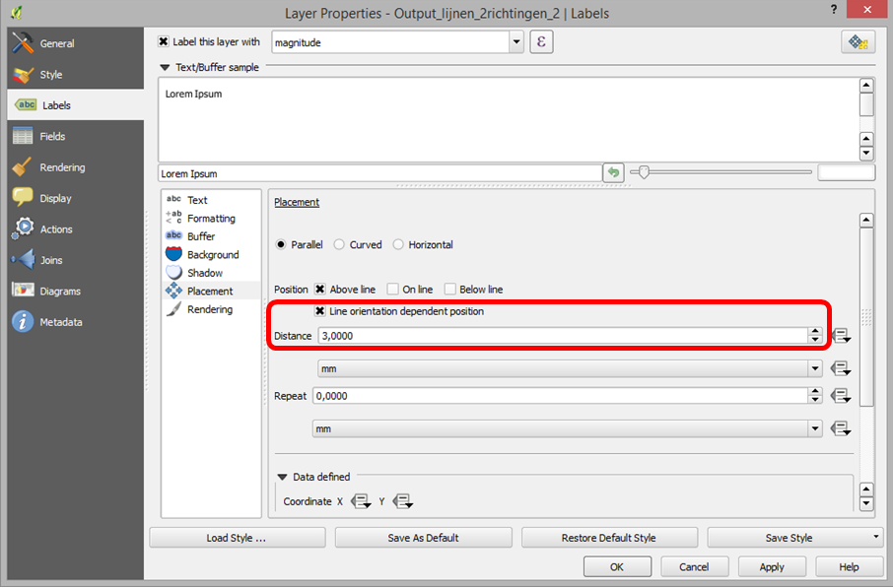Uncheck Line orientation dependent position
The width and height of the screenshot is (893, 588).
pyautogui.click(x=319, y=312)
